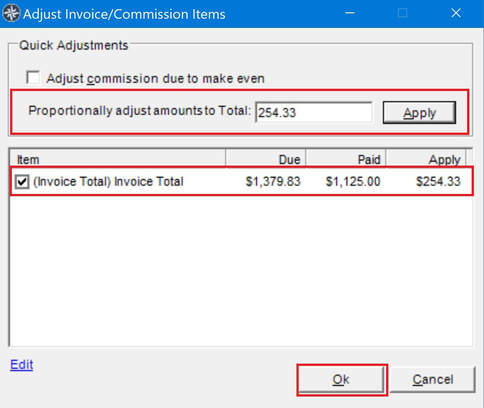Close the Adjust Invoice/Commission Items dialog
The width and height of the screenshot is (484, 408).
pyautogui.click(x=456, y=13)
